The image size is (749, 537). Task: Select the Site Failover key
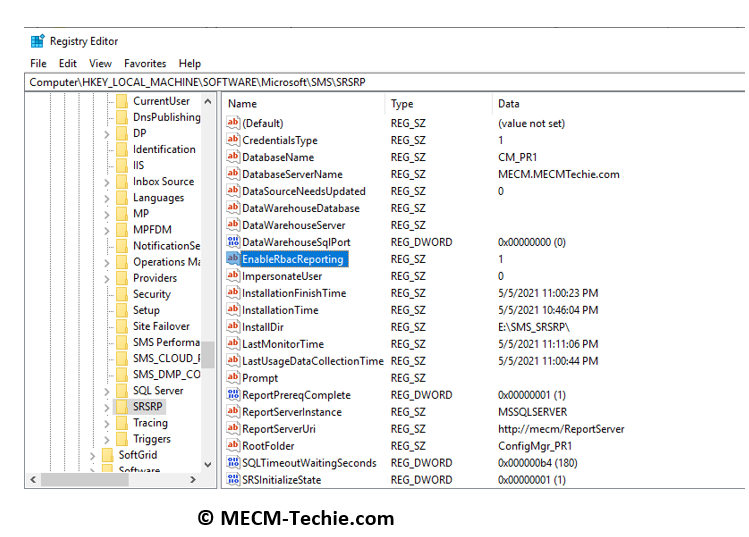coord(161,326)
